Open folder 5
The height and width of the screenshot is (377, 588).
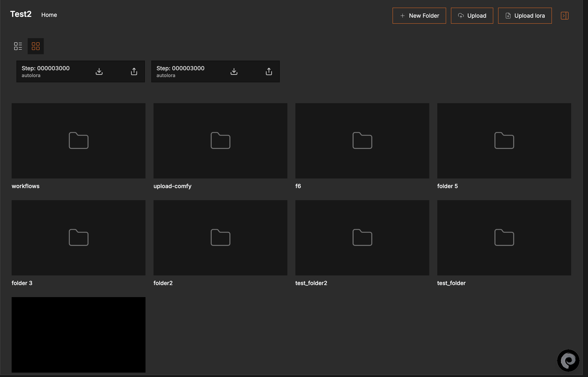(504, 141)
